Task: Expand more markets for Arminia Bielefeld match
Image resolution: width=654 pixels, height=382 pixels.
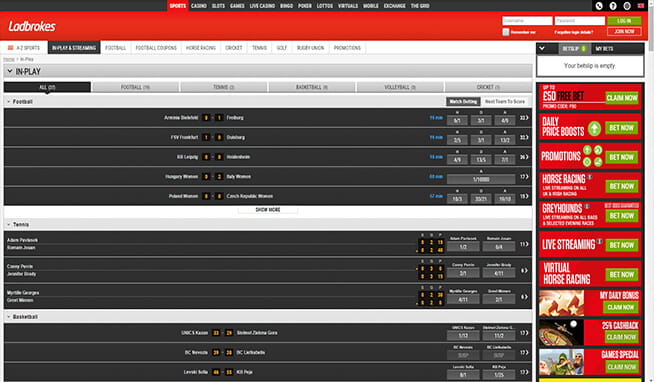Action: tap(524, 118)
